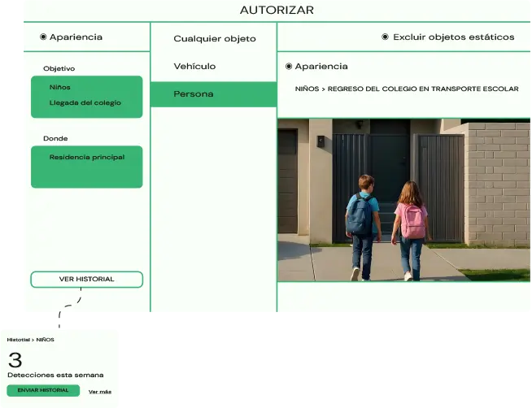Click NIÑOS in the appearance breadcrumb

pos(307,89)
